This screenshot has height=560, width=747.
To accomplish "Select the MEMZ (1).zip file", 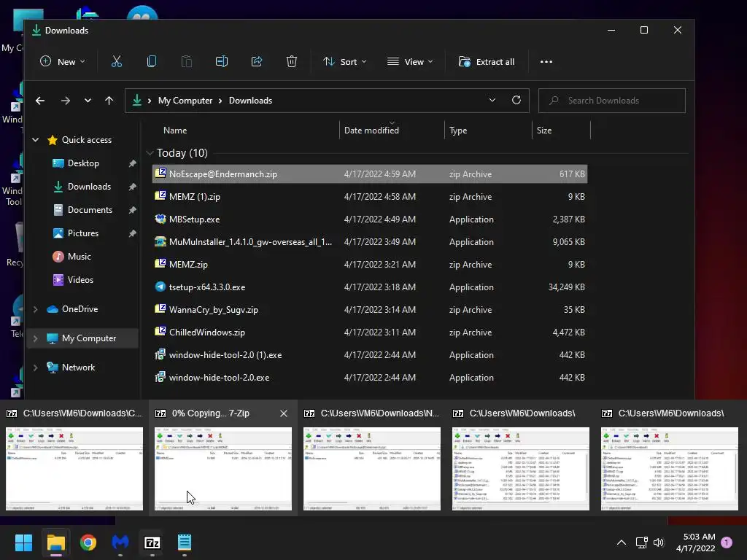I will (x=370, y=196).
